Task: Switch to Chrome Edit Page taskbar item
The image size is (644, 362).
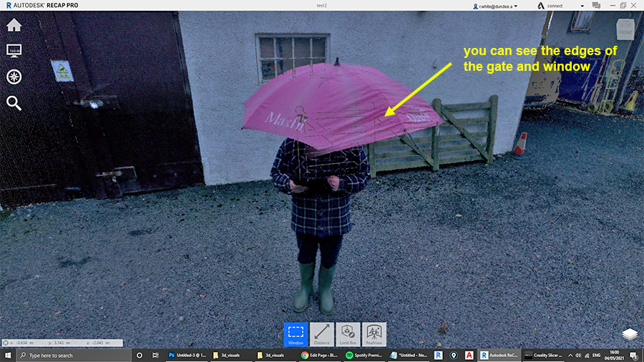Action: pyautogui.click(x=321, y=355)
